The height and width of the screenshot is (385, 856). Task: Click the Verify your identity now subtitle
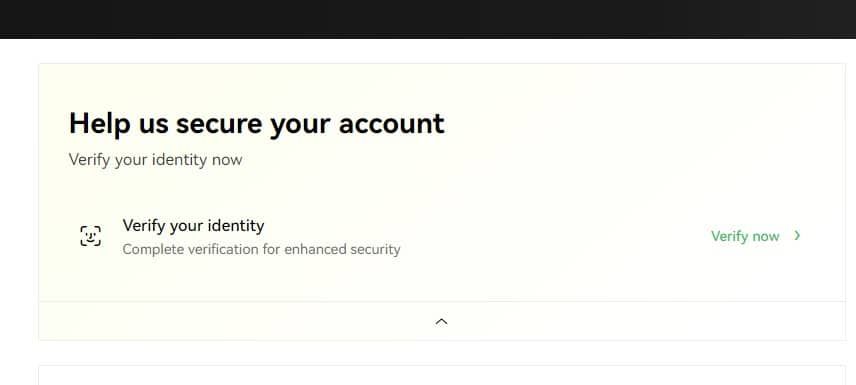point(156,160)
